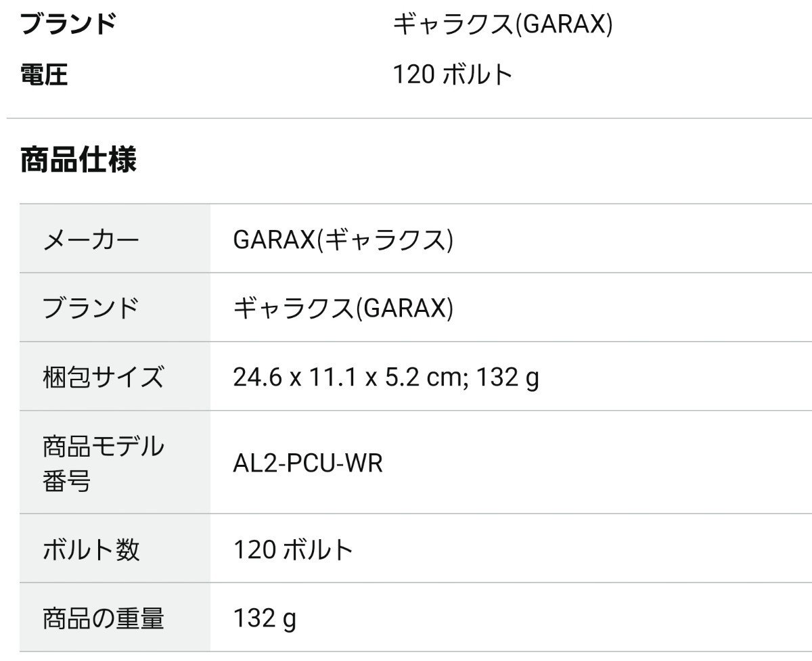The width and height of the screenshot is (812, 661).
Task: Click the 商品仕様 section heading
Action: [78, 161]
